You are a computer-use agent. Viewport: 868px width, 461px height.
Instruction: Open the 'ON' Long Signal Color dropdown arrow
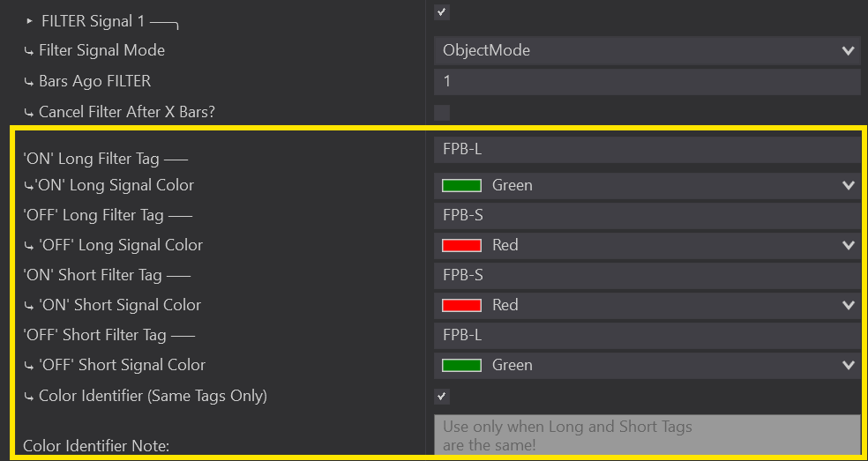tap(849, 186)
